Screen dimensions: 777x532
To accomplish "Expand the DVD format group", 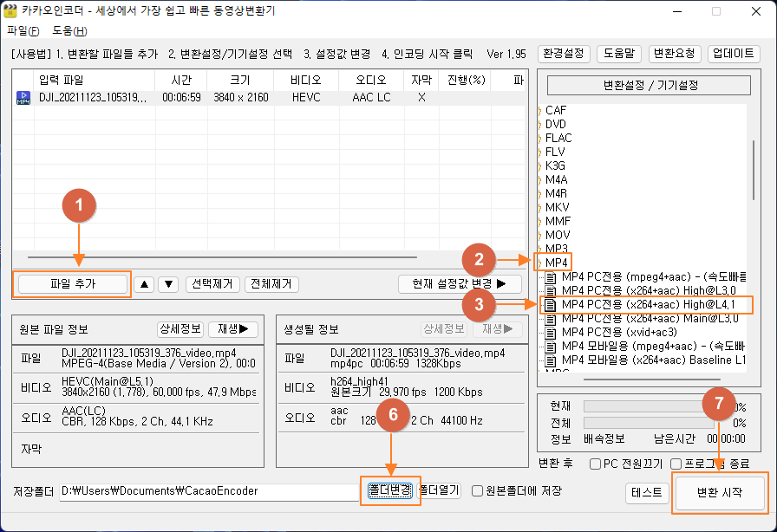I will (539, 124).
